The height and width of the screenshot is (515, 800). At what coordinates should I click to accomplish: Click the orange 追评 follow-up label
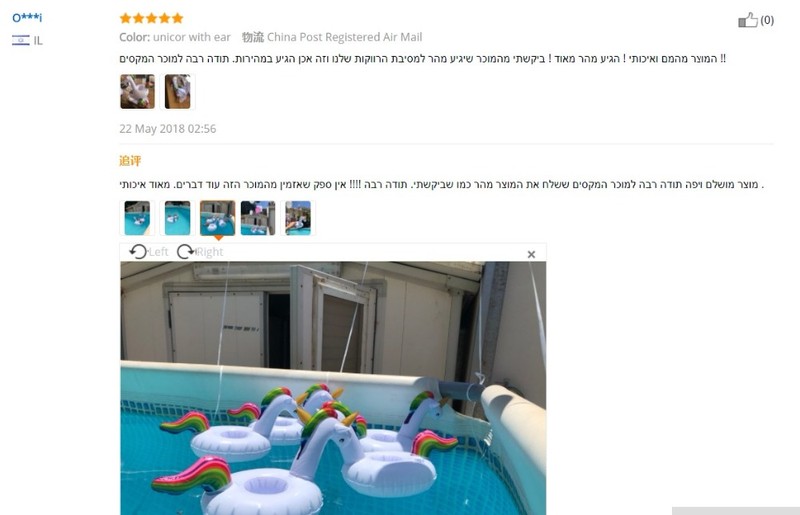point(130,161)
